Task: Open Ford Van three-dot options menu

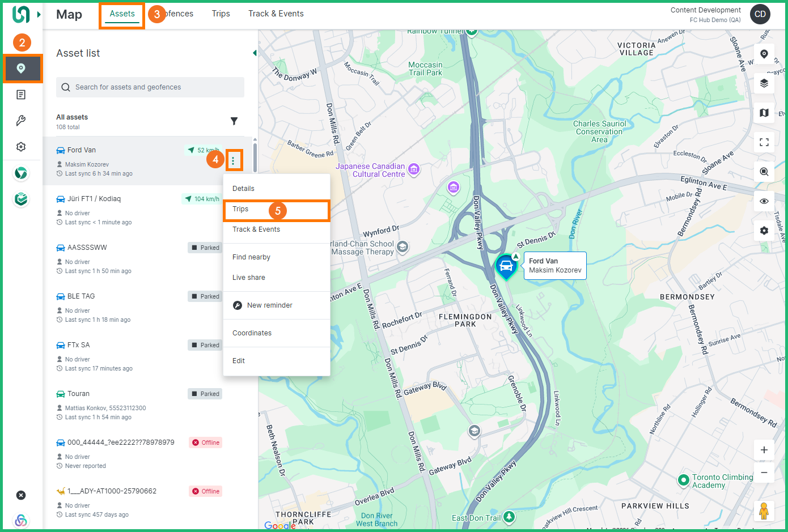Action: tap(233, 161)
